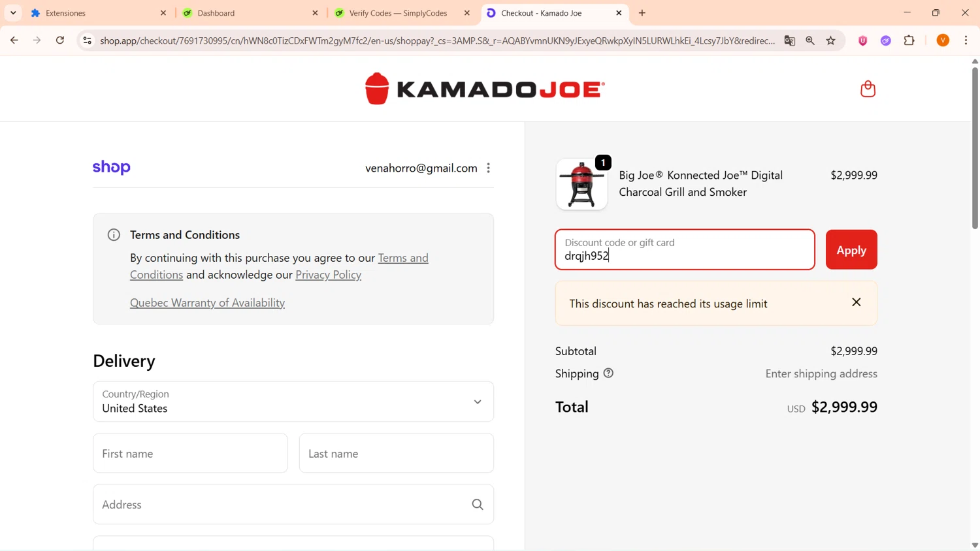The height and width of the screenshot is (551, 980).
Task: Open the translate page icon
Action: click(790, 40)
